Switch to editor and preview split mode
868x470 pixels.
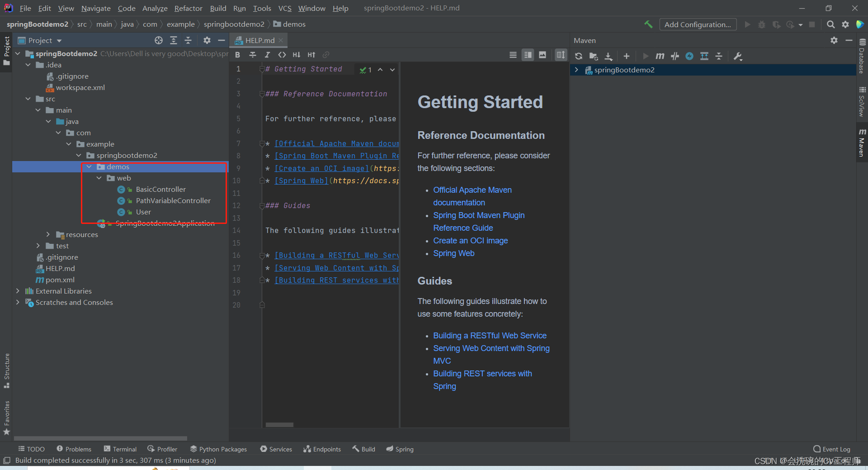pos(528,55)
